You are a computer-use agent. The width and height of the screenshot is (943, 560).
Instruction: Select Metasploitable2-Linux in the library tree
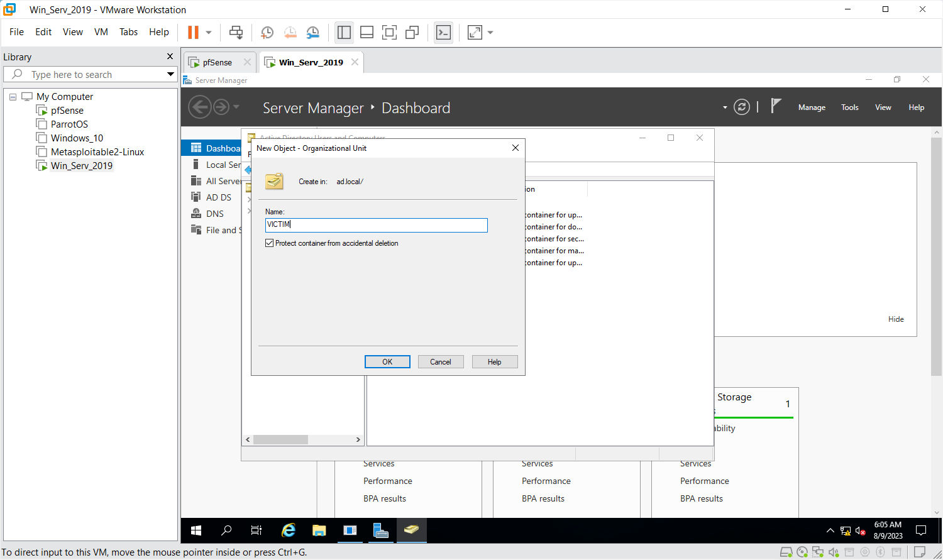97,152
